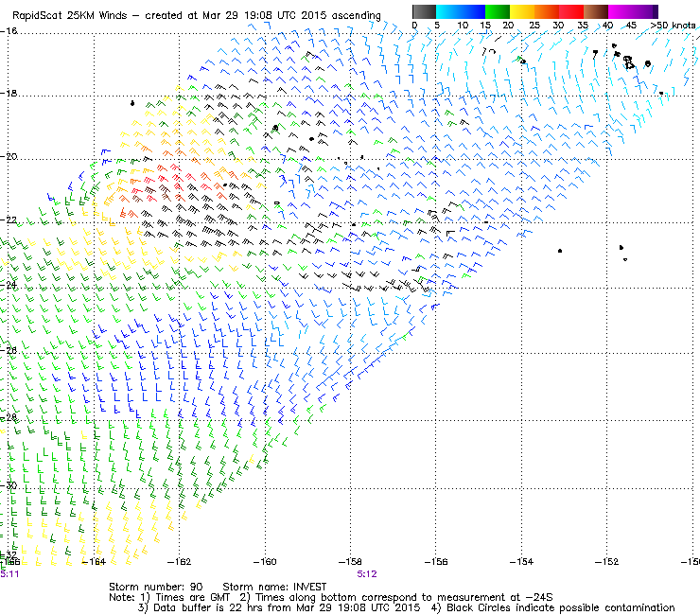Click the green 15-20 knots legend segment

point(498,11)
